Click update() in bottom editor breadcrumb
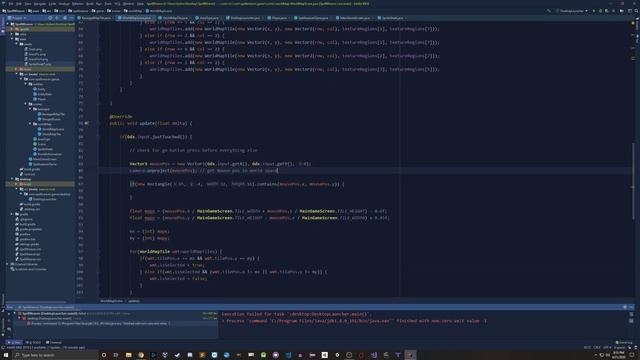Image resolution: width=640 pixels, height=360 pixels. [x=134, y=301]
